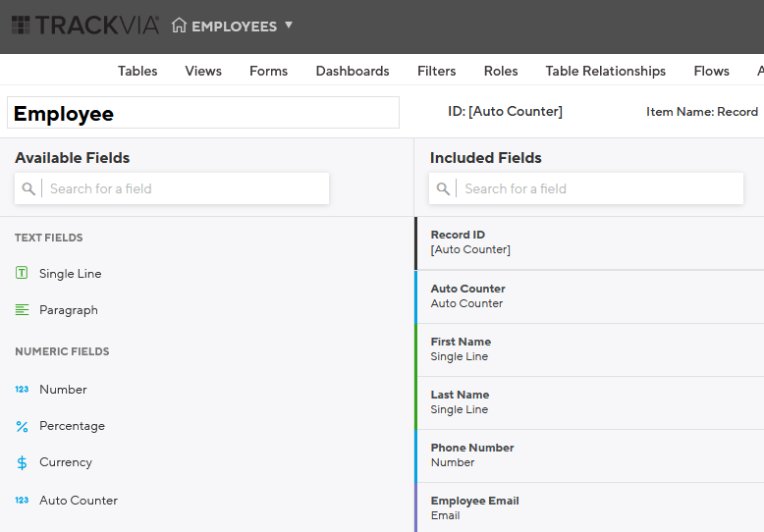Open the EMPLOYEES app dropdown arrow
This screenshot has width=764, height=532.
point(289,25)
